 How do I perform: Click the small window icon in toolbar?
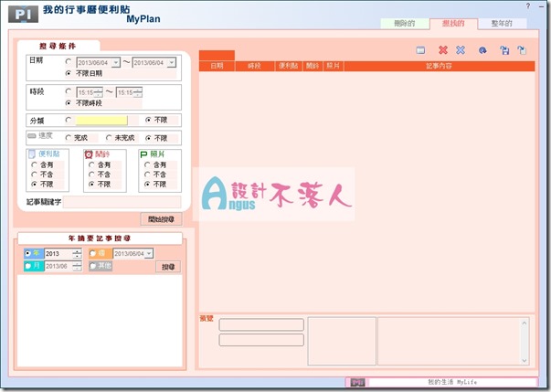pos(420,51)
